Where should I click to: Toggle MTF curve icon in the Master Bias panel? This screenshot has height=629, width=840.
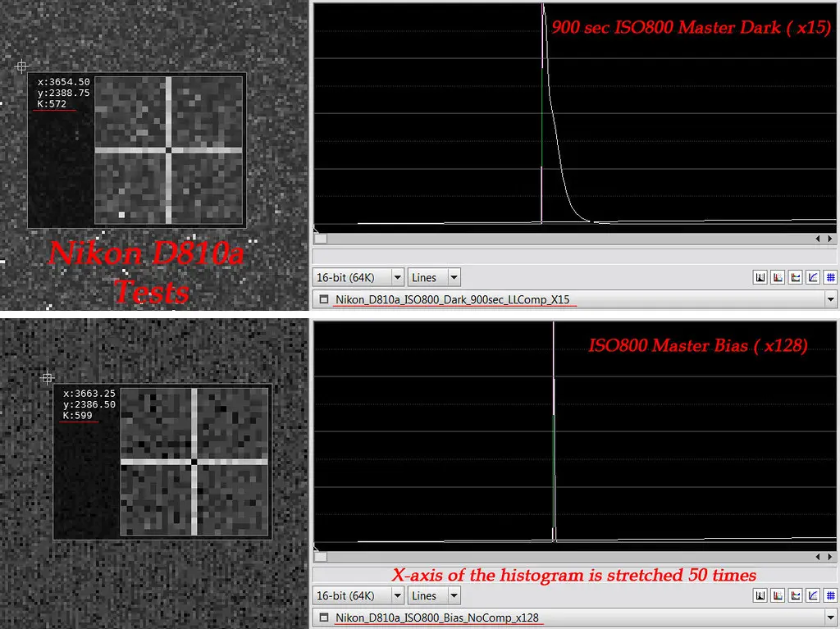pos(813,595)
